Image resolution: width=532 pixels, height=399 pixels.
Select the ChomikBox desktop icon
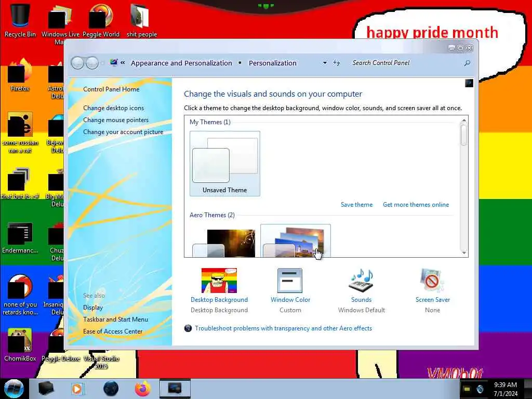[x=20, y=344]
